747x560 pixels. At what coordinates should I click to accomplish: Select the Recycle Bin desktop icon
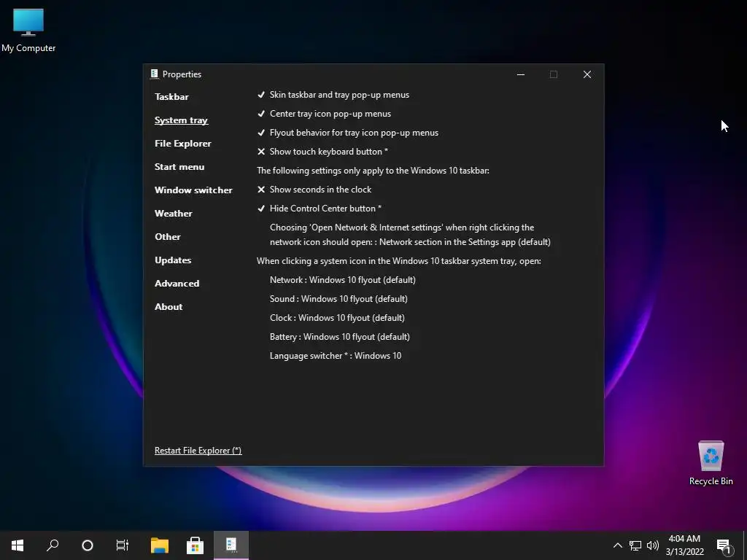[711, 463]
